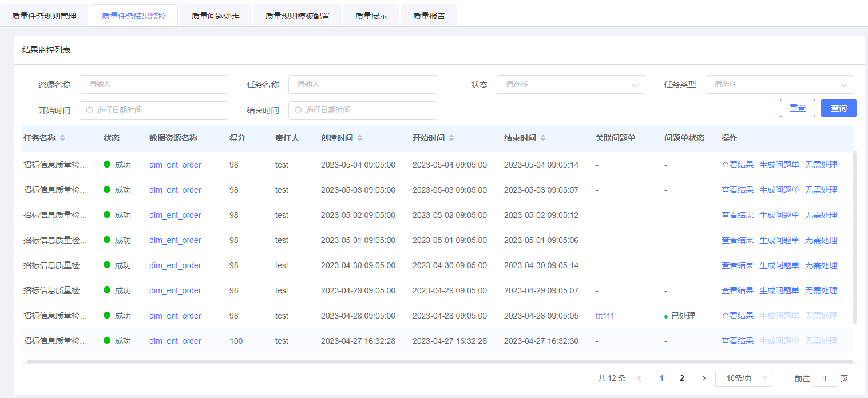
Task: Click 生成问题单 for the 2023-05-03 row
Action: tap(779, 190)
